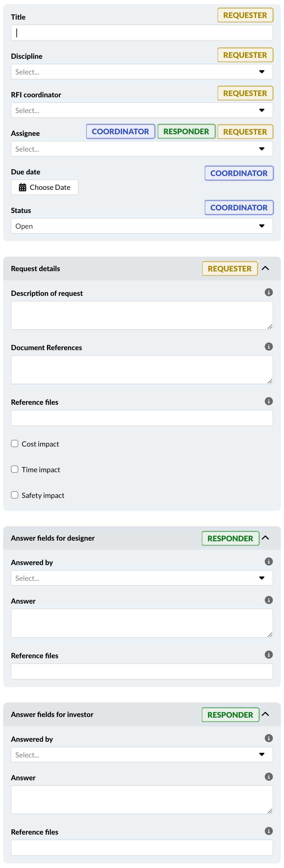This screenshot has height=868, width=284.
Task: Collapse the Request details section
Action: (265, 268)
